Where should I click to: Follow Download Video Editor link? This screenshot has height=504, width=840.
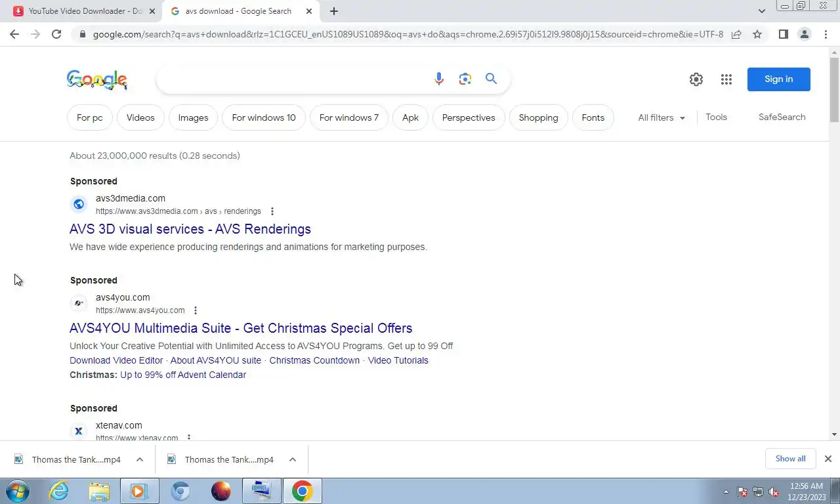(x=116, y=360)
